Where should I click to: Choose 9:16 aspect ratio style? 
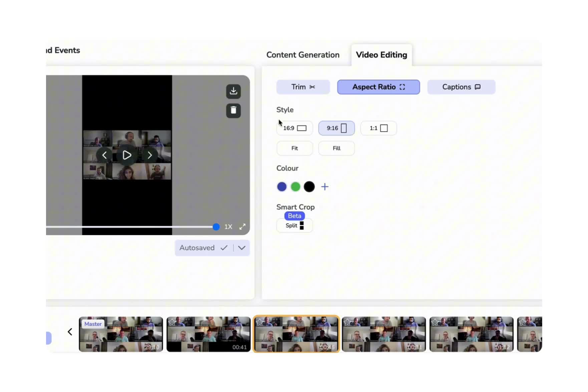(x=336, y=128)
